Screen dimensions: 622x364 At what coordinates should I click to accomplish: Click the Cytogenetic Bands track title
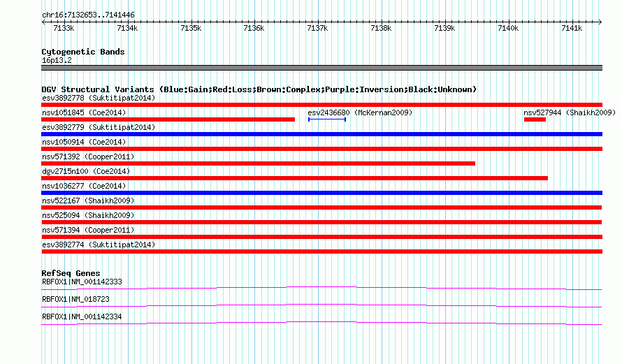pyautogui.click(x=83, y=52)
